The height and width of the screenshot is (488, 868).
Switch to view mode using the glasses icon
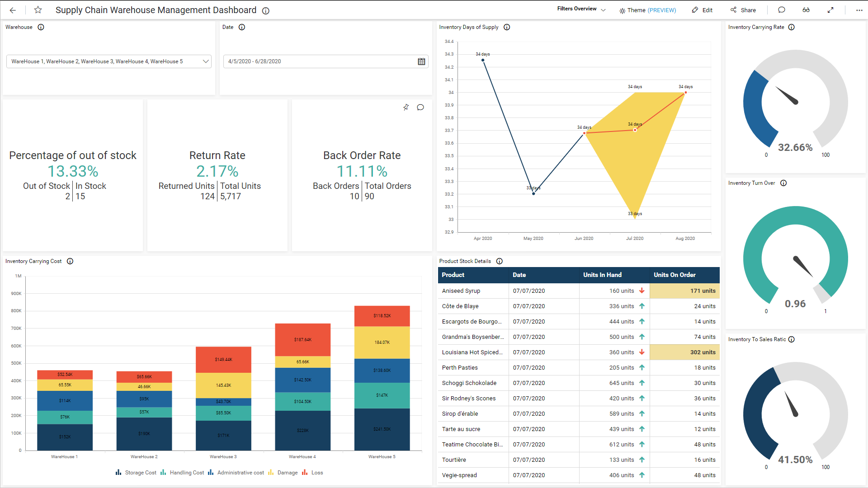coord(806,10)
